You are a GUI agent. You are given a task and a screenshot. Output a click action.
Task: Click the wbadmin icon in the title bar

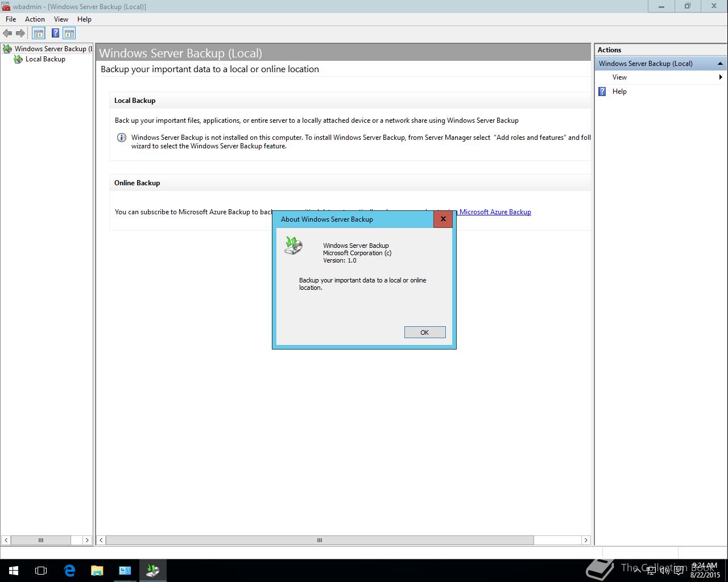pyautogui.click(x=6, y=6)
